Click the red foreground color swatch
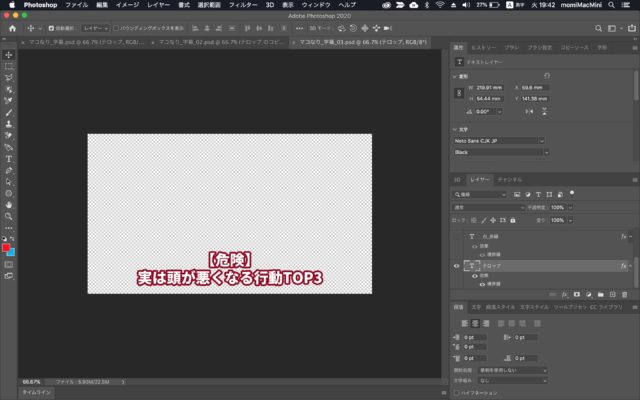 coord(7,247)
